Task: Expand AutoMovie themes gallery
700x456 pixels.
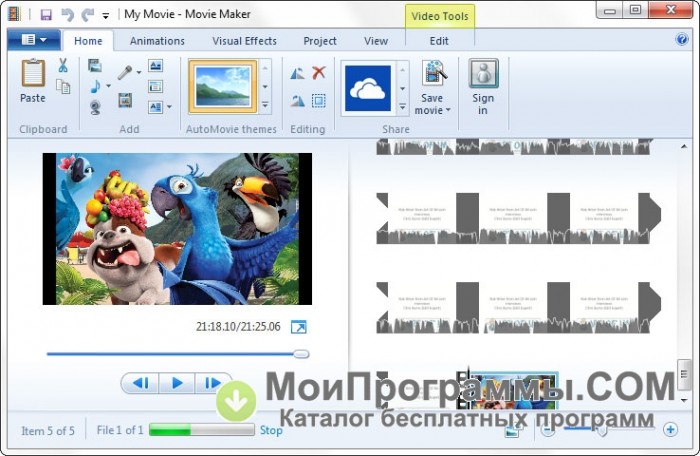Action: coord(265,105)
